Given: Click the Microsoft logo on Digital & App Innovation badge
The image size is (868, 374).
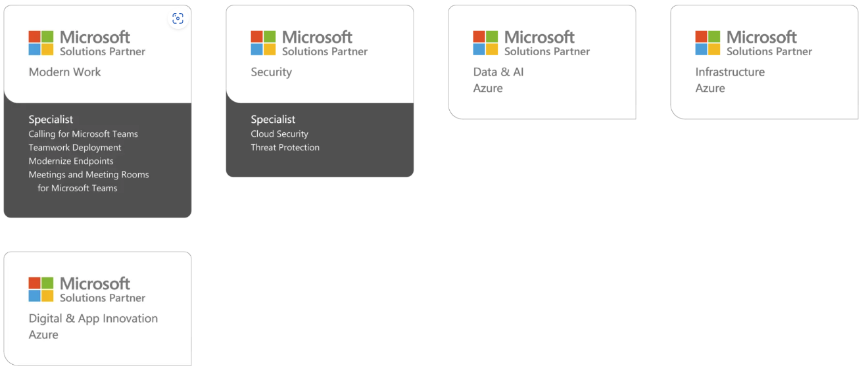Looking at the screenshot, I should coord(41,289).
